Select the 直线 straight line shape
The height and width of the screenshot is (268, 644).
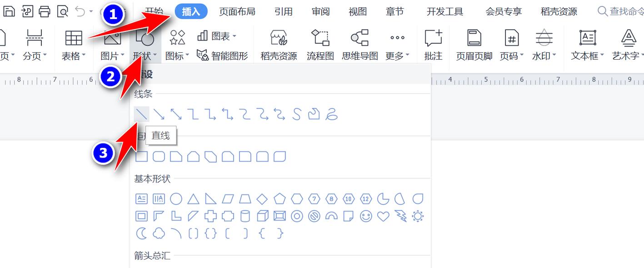(141, 113)
